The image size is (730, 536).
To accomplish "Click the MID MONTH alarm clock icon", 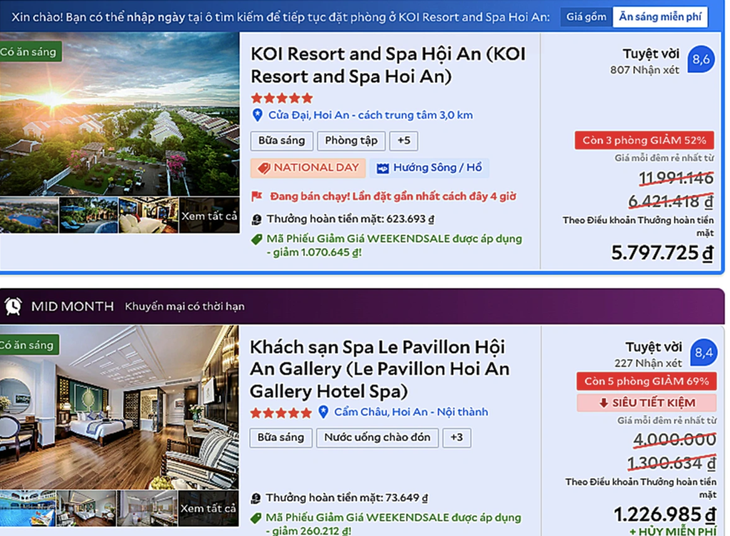I will click(x=13, y=306).
